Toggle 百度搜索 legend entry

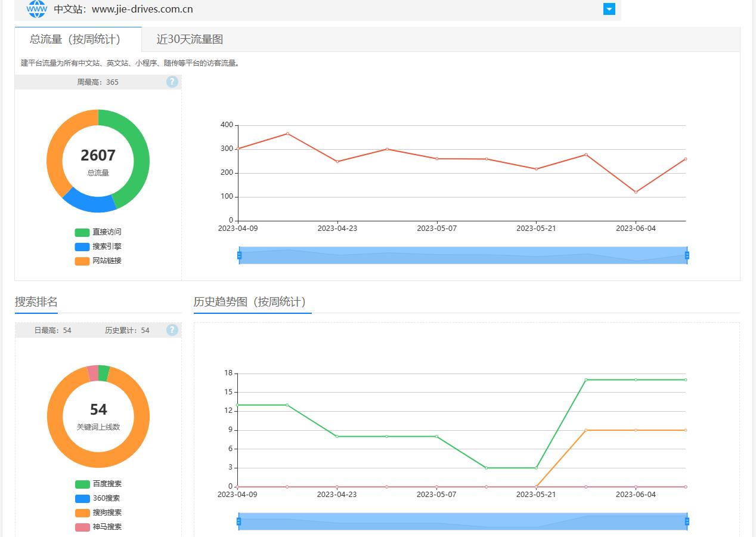point(98,484)
